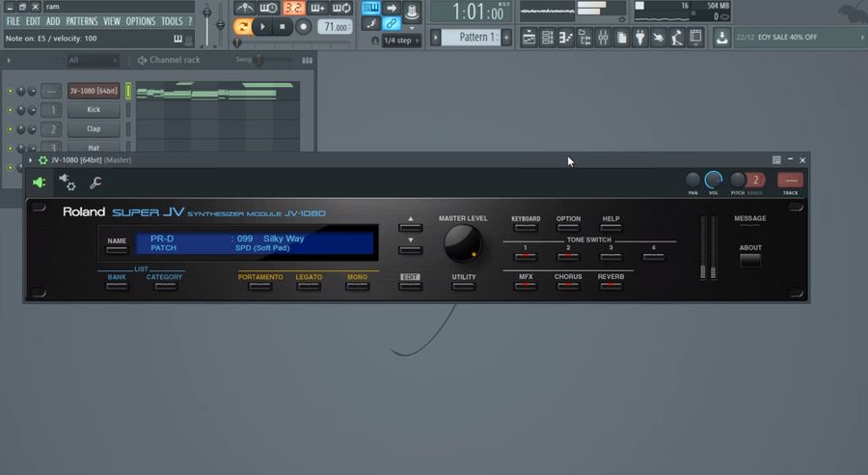Open the plugin wrench settings icon

click(x=95, y=182)
